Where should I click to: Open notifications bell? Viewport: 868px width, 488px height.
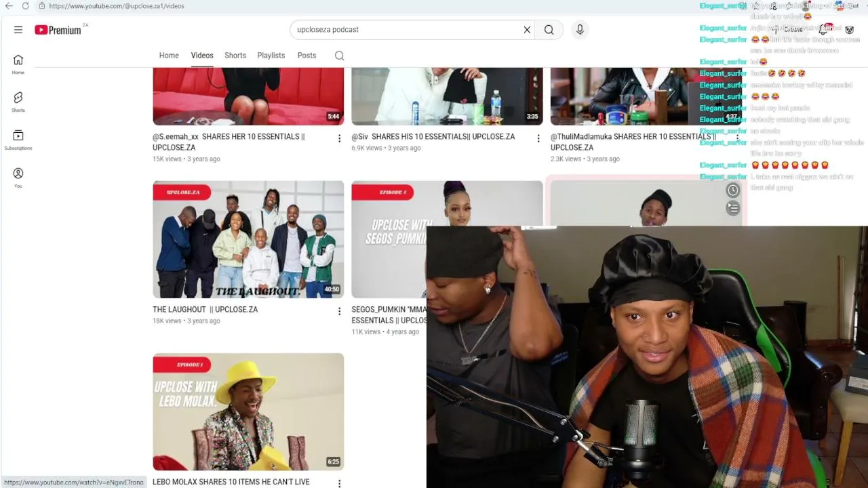823,29
